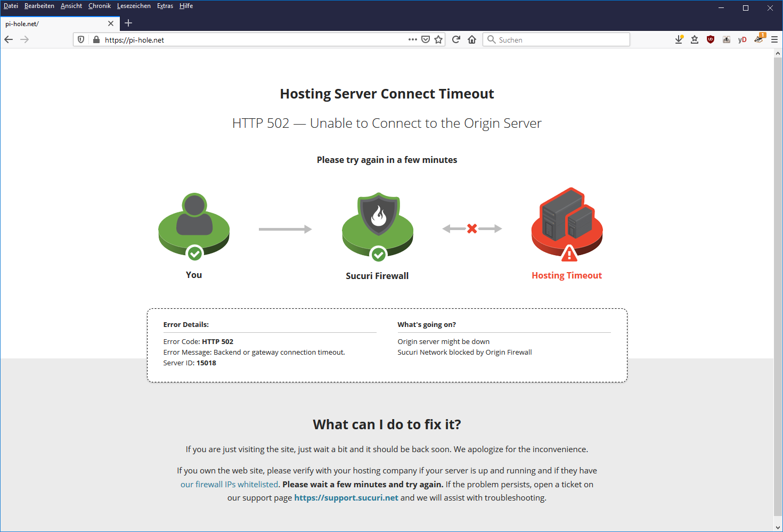
Task: Open the downloads panel
Action: coord(679,39)
